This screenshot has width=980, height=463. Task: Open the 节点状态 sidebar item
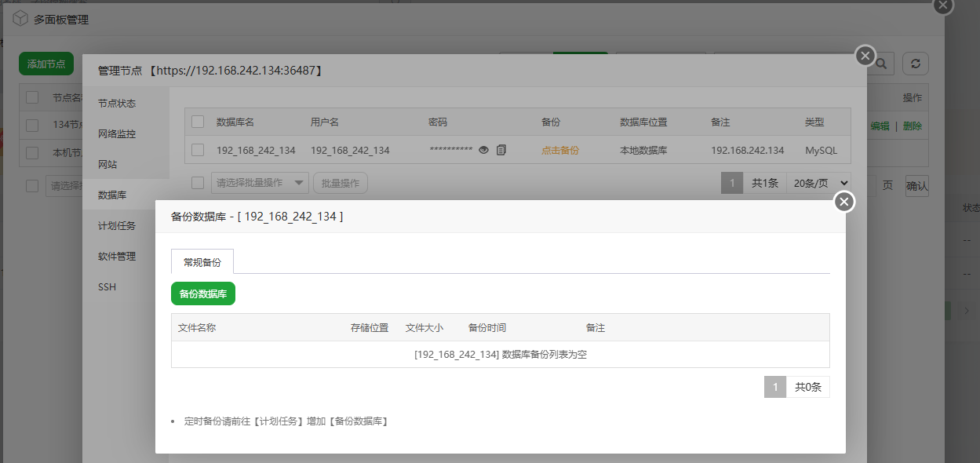point(117,104)
